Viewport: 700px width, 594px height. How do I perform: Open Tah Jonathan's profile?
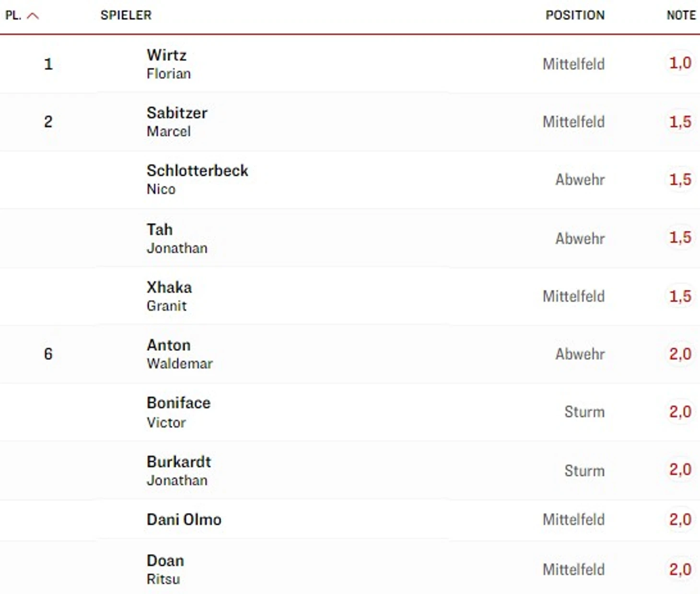[x=177, y=238]
